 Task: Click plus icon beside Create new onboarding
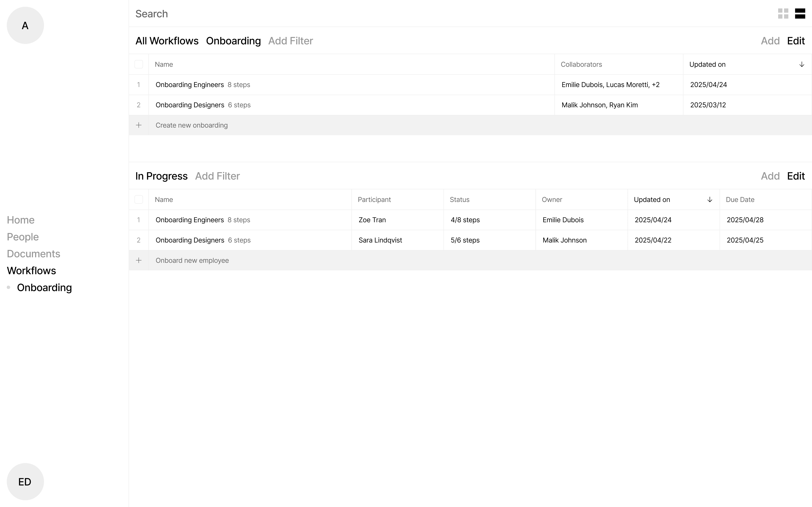[139, 125]
